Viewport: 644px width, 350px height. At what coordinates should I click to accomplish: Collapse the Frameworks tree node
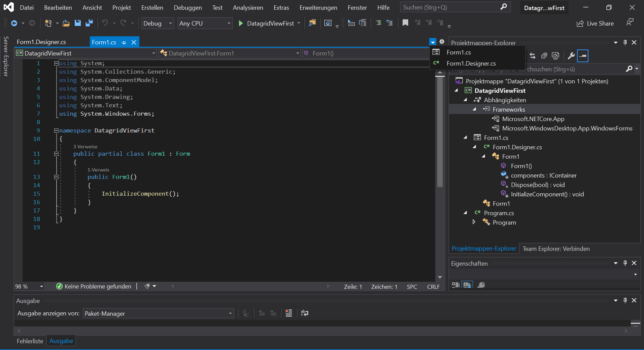474,109
